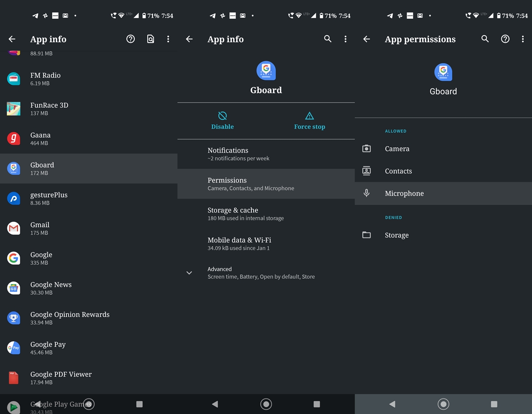532x414 pixels.
Task: Tap the Disable icon for Gboard
Action: [223, 116]
